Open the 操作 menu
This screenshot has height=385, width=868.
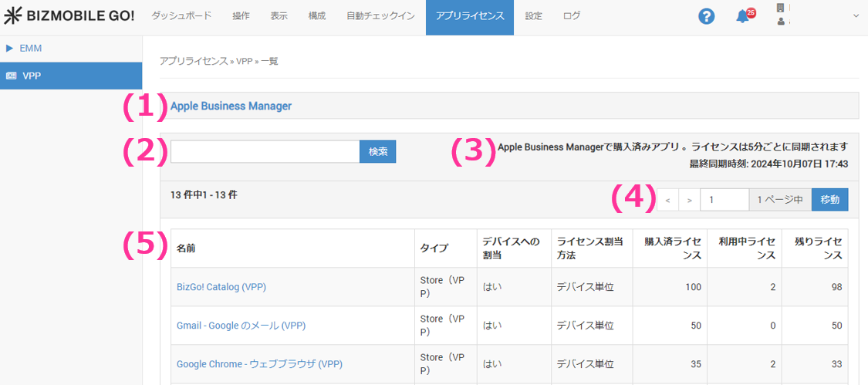241,16
